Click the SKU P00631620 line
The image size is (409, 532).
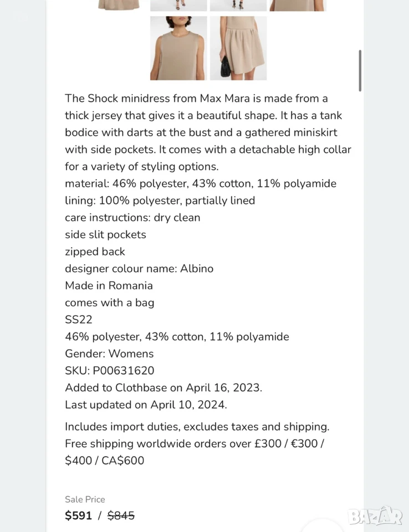tap(110, 371)
